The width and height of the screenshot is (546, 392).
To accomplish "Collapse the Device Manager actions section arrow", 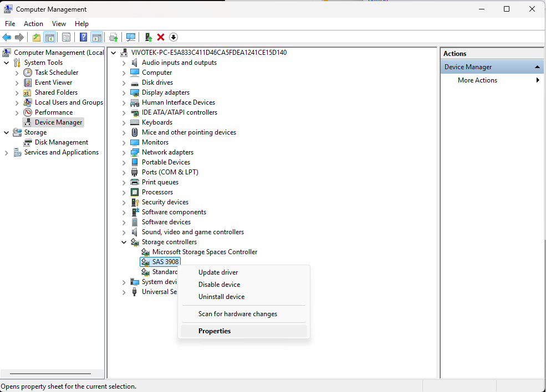I will (x=537, y=67).
